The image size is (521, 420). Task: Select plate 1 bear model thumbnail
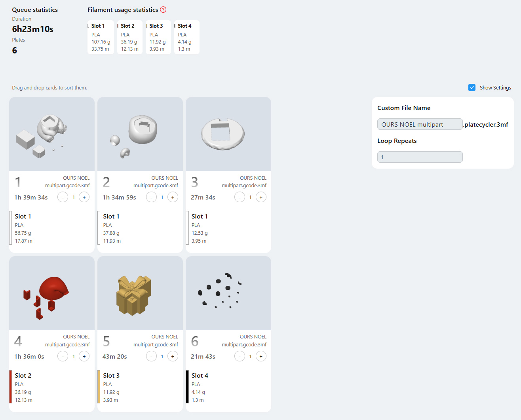tap(52, 134)
